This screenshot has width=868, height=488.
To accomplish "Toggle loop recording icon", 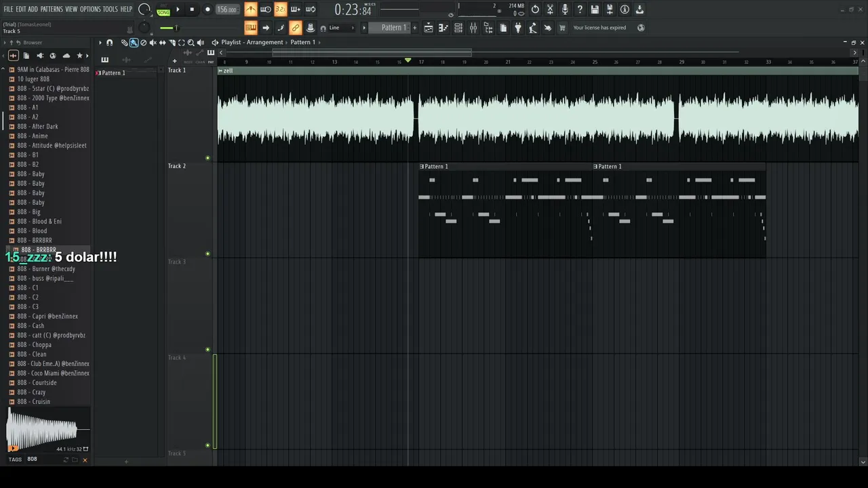I will pyautogui.click(x=310, y=9).
